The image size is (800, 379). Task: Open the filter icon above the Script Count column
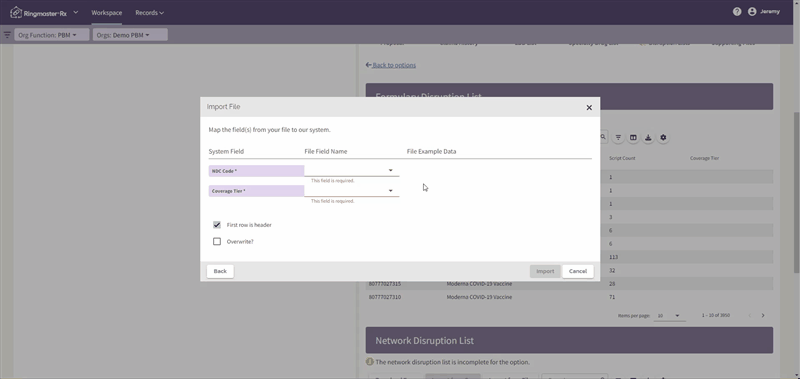[x=618, y=138]
